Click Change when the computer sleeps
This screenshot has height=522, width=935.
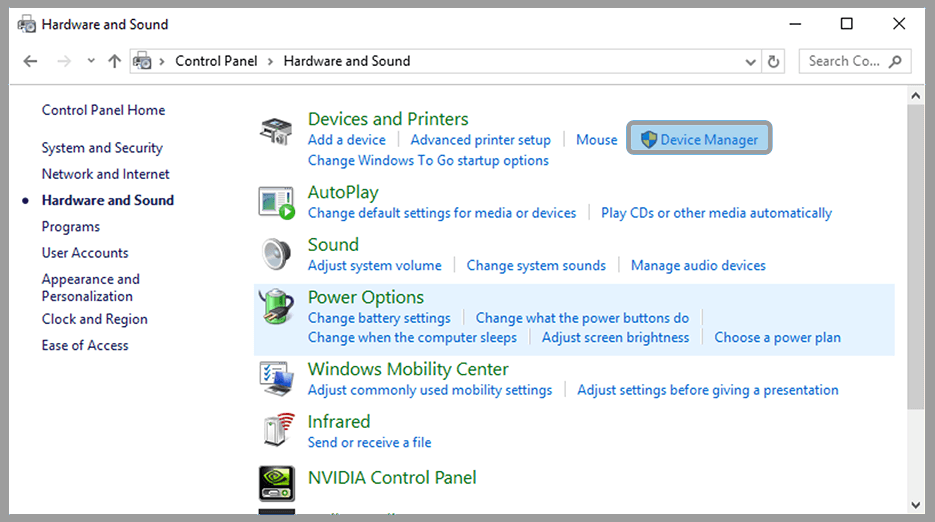tap(412, 338)
